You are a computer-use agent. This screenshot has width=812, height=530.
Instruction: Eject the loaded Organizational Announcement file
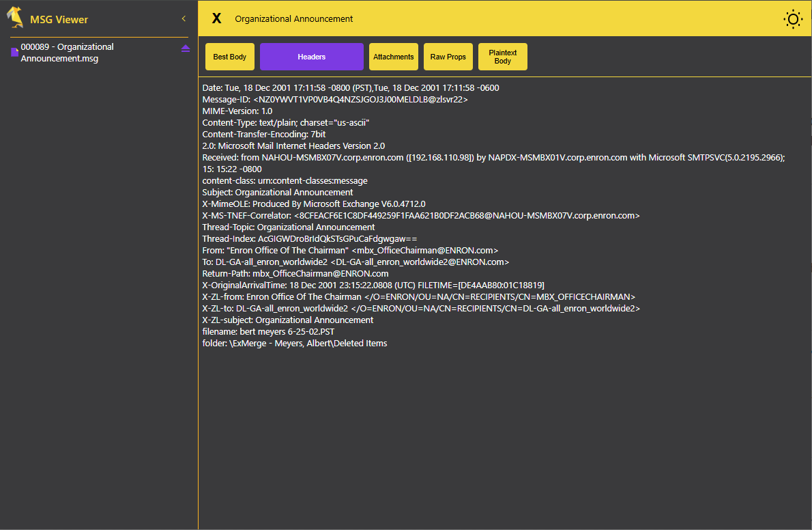click(185, 48)
